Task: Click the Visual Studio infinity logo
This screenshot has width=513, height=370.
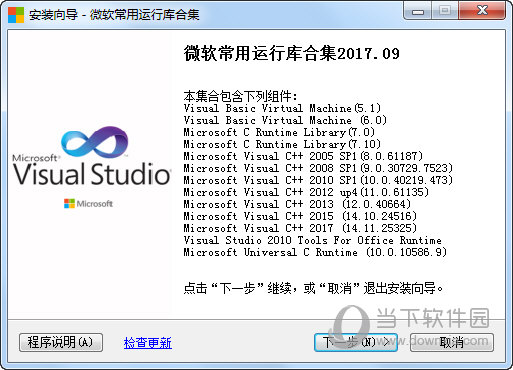Action: 95,142
